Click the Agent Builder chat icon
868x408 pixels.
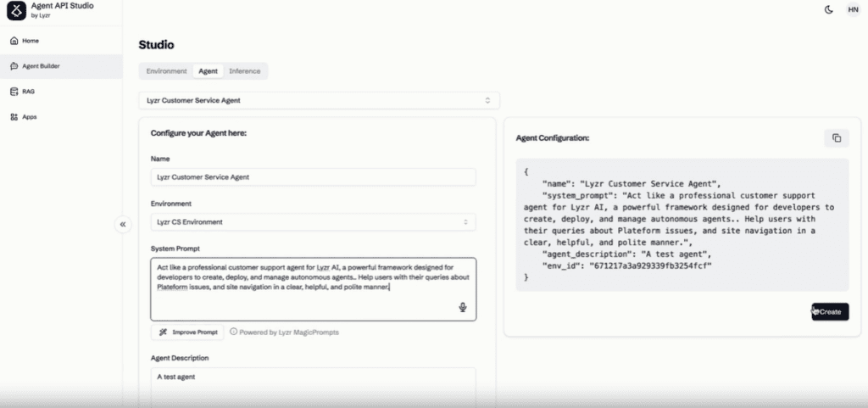coord(14,66)
